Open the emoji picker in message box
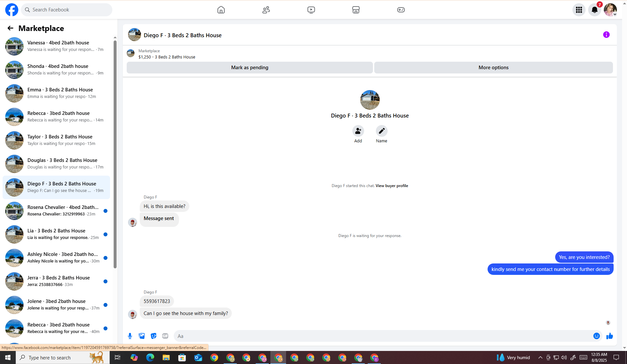This screenshot has width=627, height=364. (596, 336)
